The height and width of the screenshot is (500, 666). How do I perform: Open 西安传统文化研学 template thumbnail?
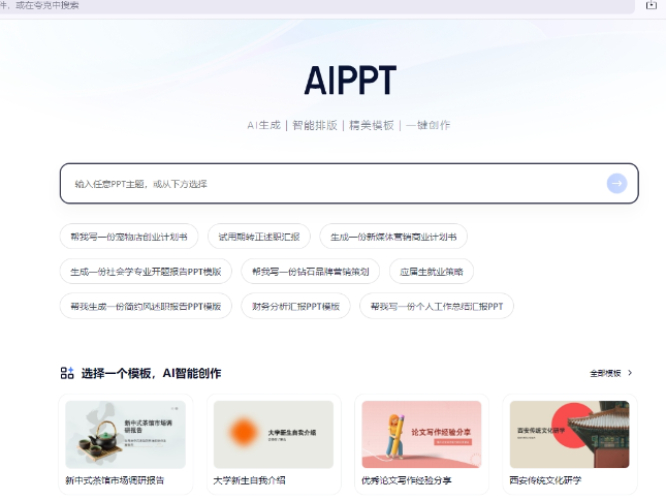570,434
